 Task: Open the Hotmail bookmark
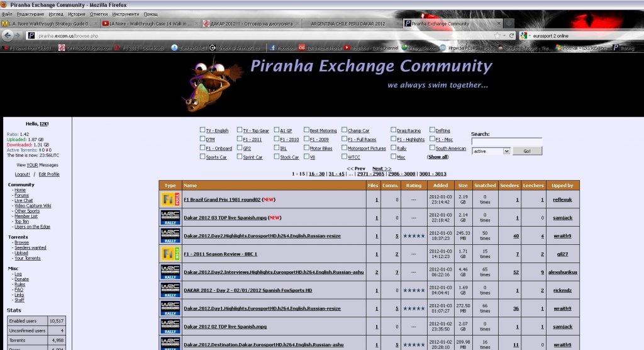pyautogui.click(x=582, y=48)
